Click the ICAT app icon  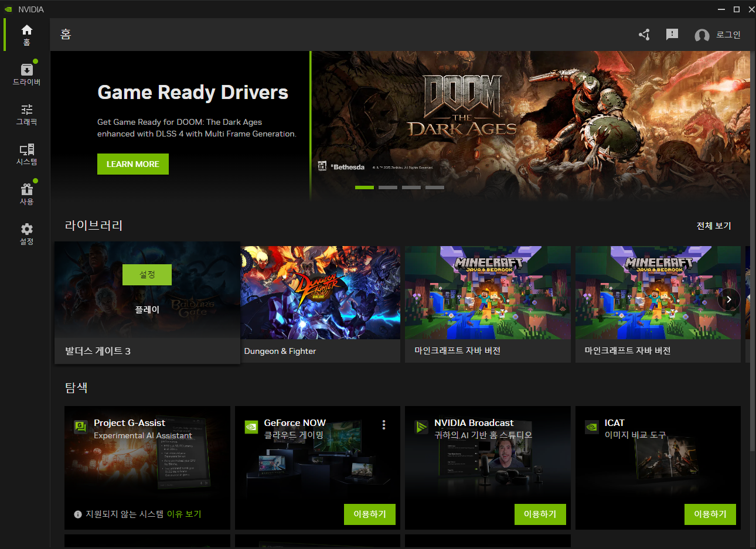pos(592,427)
